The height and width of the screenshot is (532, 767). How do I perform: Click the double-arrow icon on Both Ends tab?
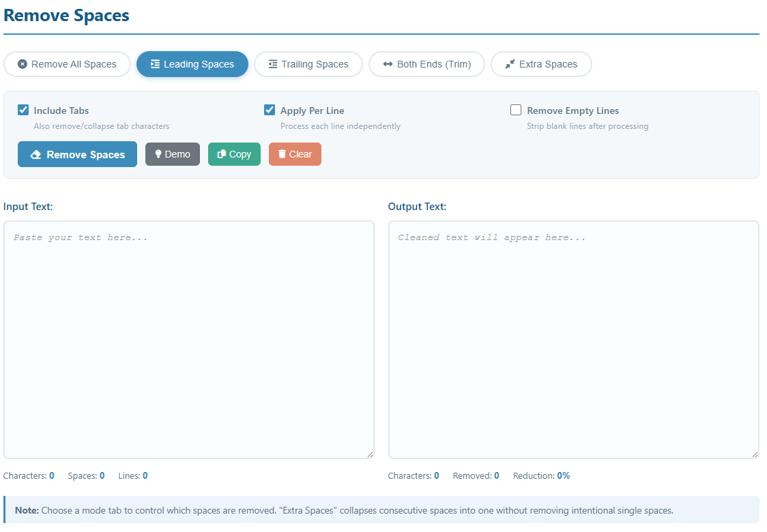(388, 64)
